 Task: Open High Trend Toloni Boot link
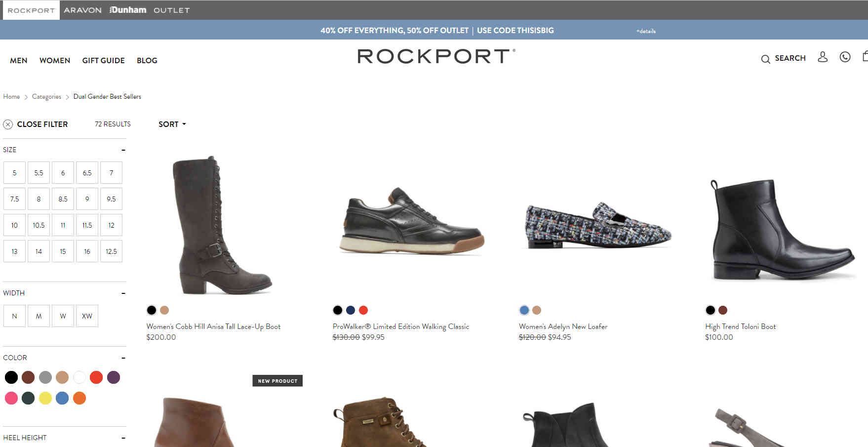pyautogui.click(x=740, y=326)
